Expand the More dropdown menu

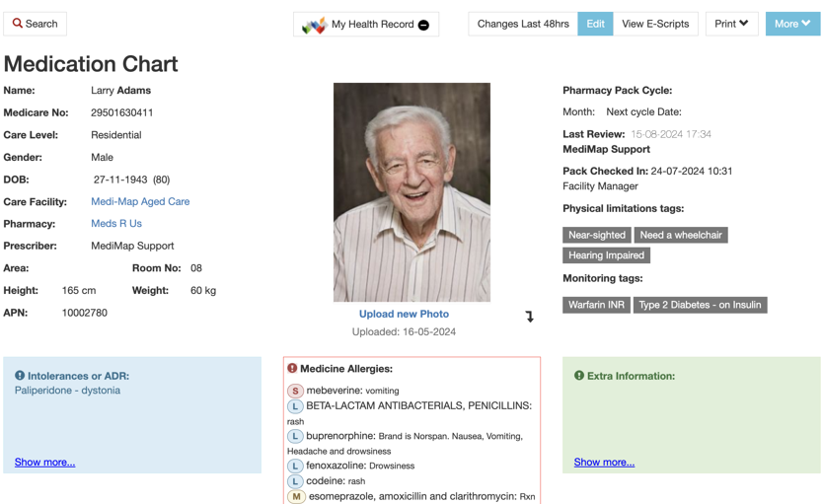pyautogui.click(x=792, y=24)
